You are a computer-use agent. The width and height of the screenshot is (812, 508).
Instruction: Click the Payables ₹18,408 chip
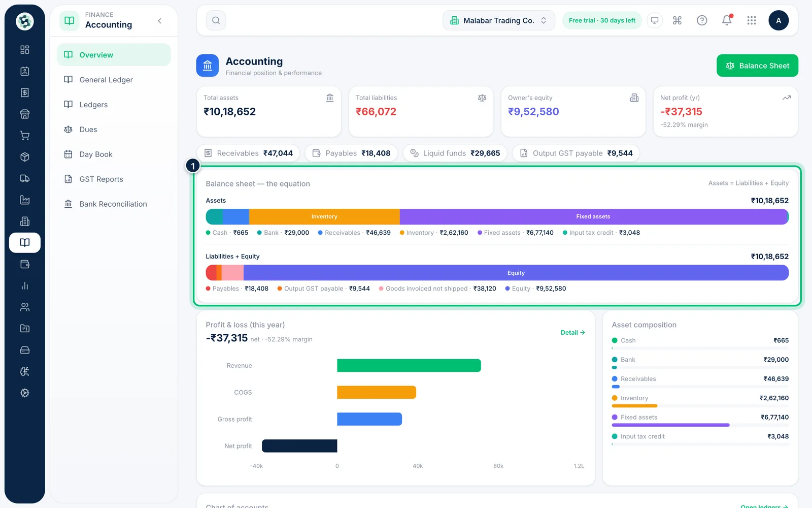[x=351, y=153]
